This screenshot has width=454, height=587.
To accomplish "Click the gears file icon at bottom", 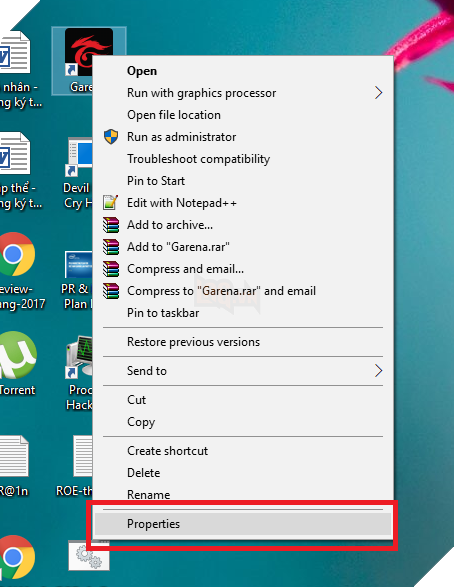I will point(89,556).
